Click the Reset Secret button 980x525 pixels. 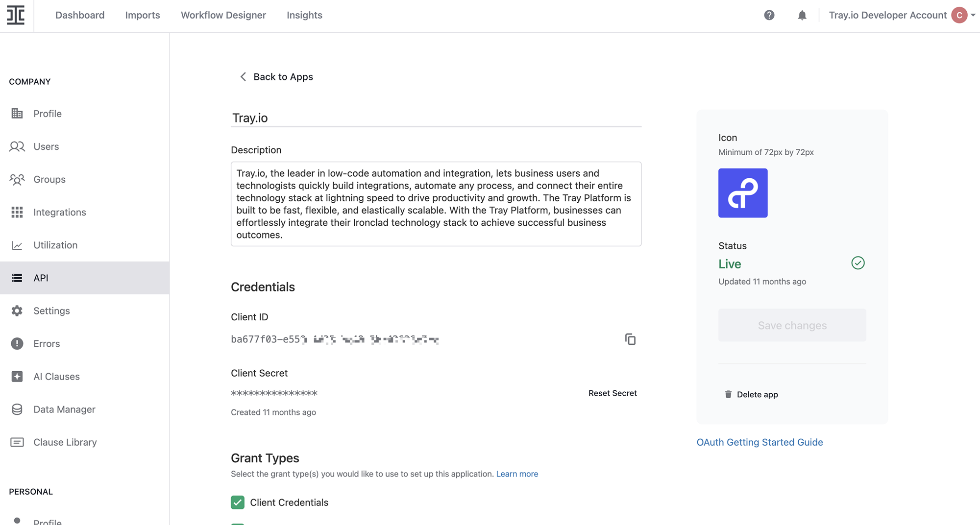coord(612,393)
